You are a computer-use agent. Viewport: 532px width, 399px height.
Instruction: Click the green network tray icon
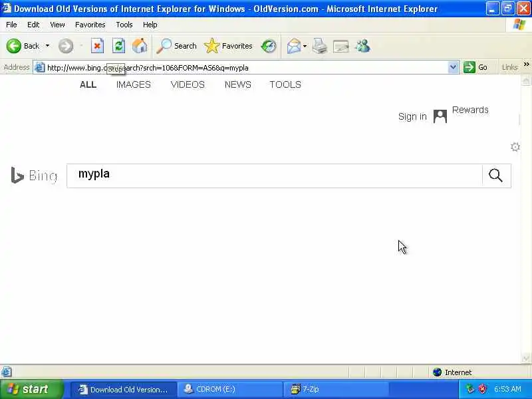point(470,389)
